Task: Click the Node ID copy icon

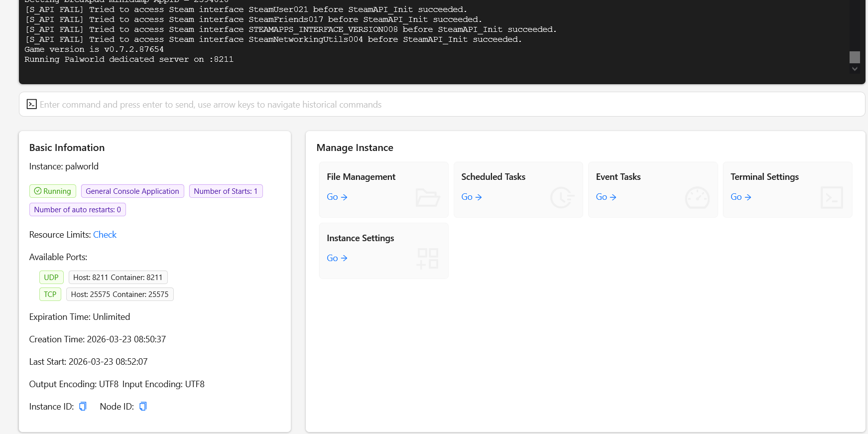Action: click(x=143, y=407)
